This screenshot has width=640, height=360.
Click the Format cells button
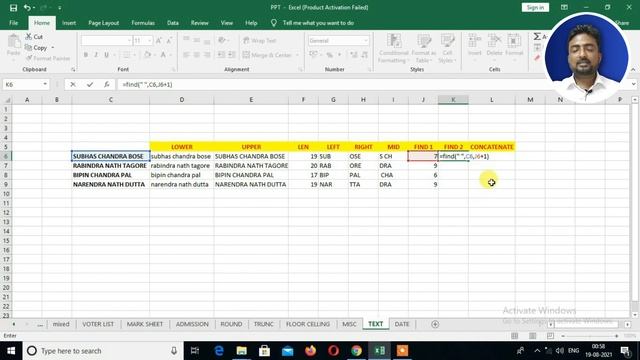(514, 46)
